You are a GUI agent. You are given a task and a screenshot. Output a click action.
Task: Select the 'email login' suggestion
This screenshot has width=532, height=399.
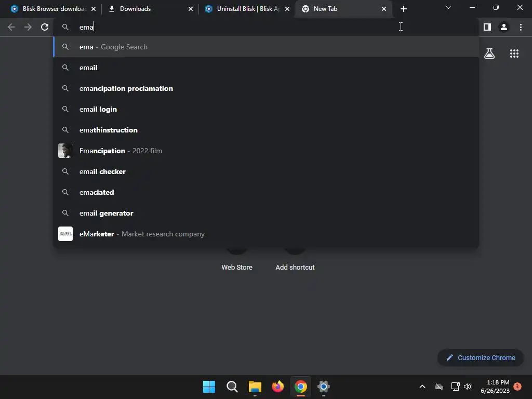[266, 109]
